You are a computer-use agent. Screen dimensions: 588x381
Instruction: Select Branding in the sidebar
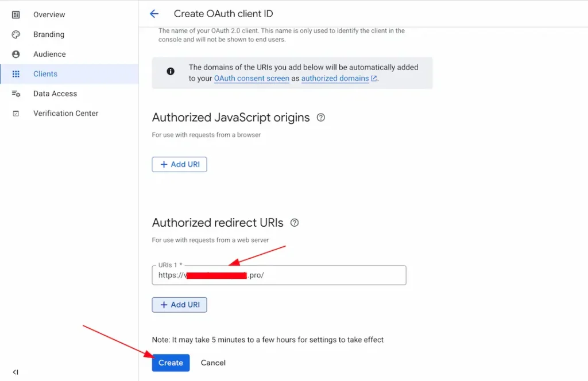coord(49,34)
